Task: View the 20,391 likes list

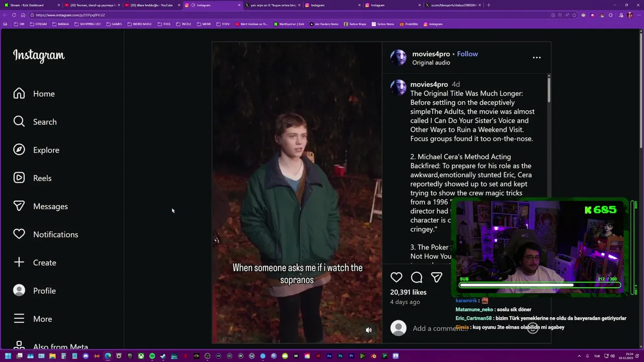Action: point(408,292)
